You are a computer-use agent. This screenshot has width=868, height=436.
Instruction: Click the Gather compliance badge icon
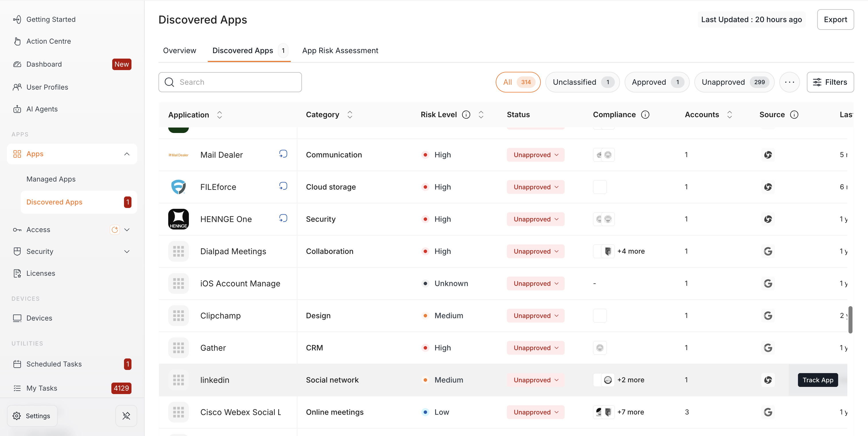(x=600, y=348)
